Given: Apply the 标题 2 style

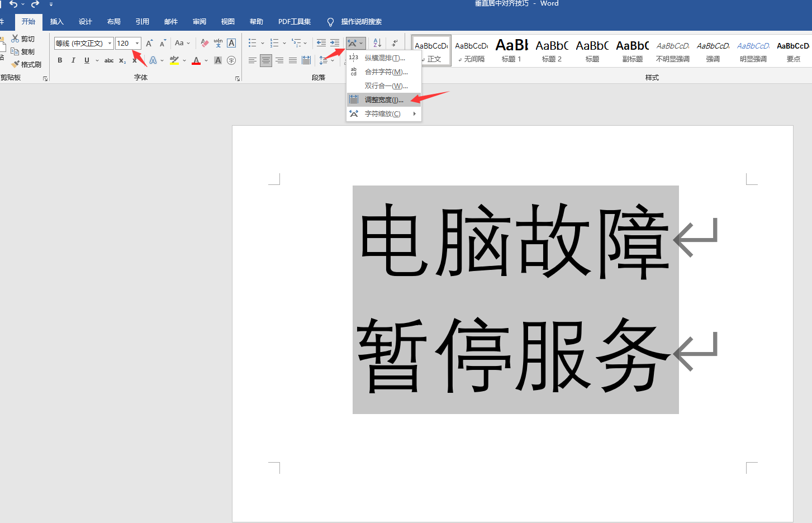Looking at the screenshot, I should click(x=552, y=50).
